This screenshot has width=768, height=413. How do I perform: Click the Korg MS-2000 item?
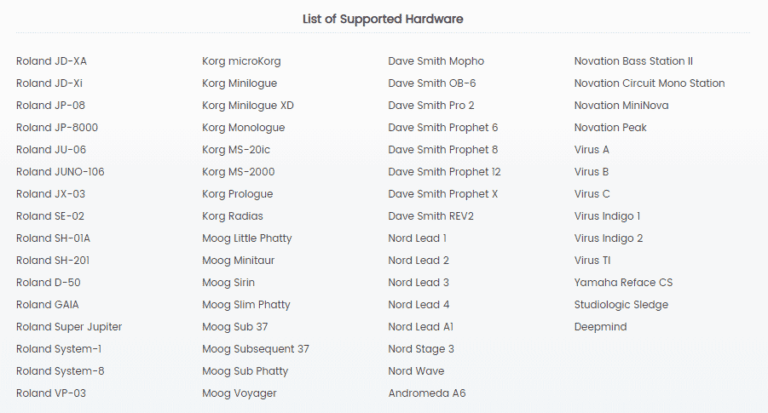click(238, 172)
